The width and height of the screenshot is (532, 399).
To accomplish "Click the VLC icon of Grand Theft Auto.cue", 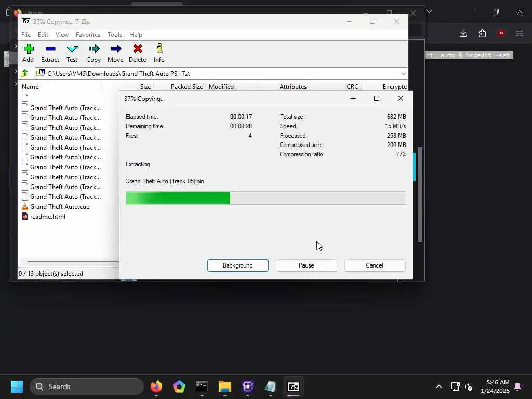I will tap(25, 206).
